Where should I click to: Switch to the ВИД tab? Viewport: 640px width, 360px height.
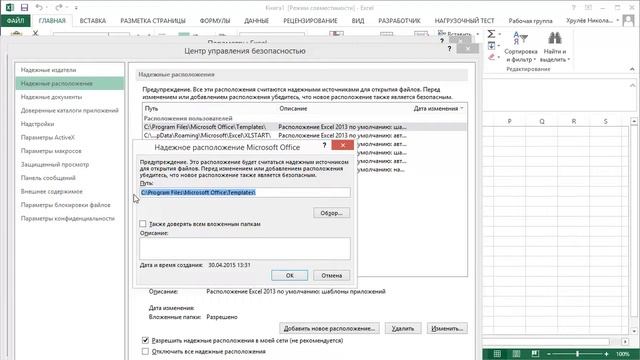pos(358,21)
